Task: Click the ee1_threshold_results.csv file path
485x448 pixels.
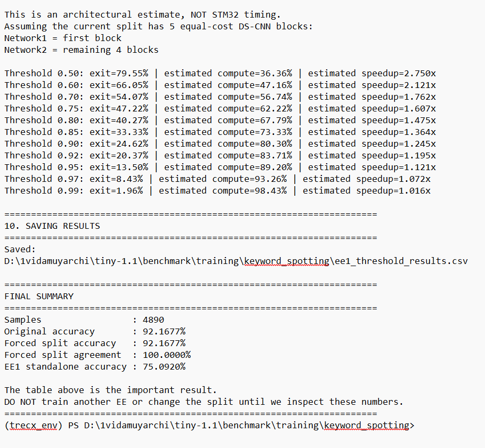Action: [x=236, y=261]
